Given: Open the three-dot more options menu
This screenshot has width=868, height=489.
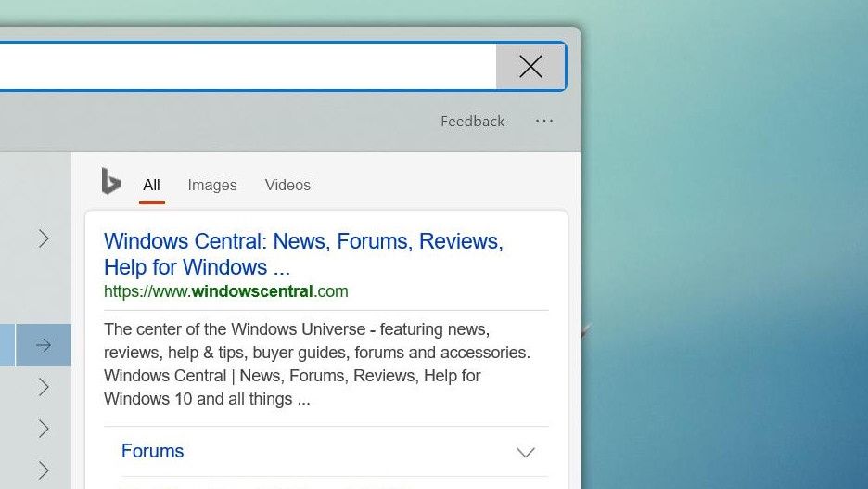Looking at the screenshot, I should coord(544,121).
